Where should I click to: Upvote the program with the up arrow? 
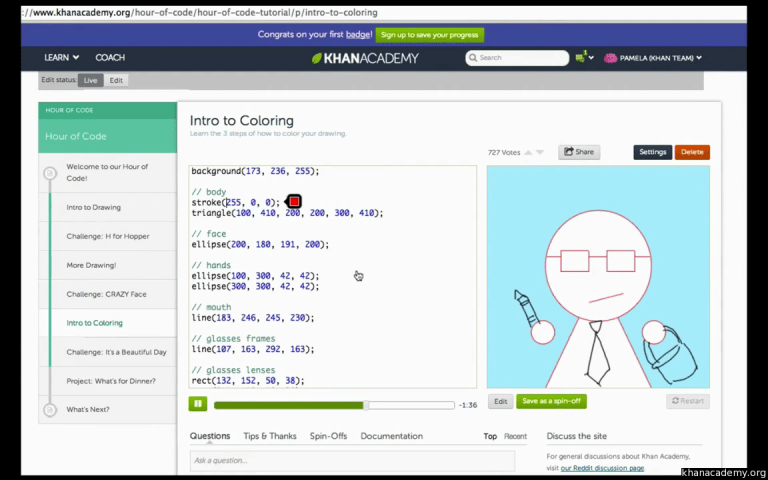click(x=528, y=152)
